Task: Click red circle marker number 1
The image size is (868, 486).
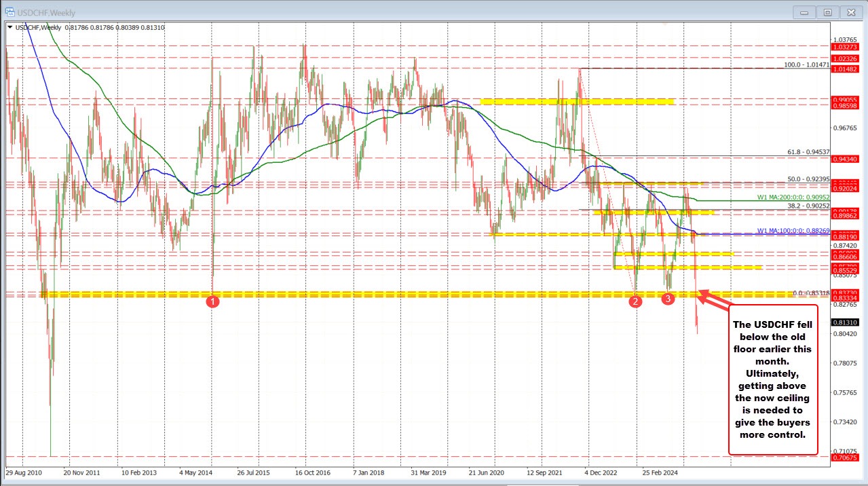Action: 212,301
